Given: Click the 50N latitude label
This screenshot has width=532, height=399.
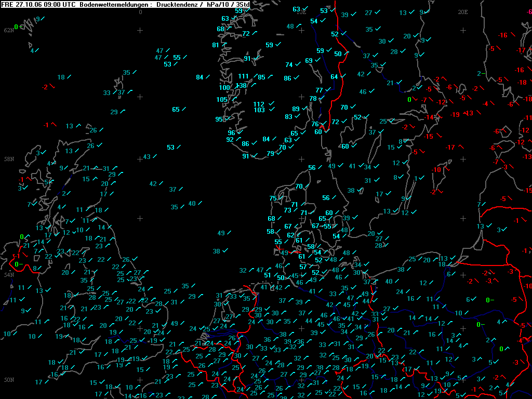Looking at the screenshot, I should click(9, 380).
